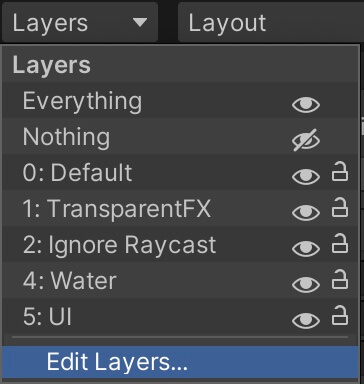Select the Nothing option text
Screen dimensions: 364x384
pos(66,137)
